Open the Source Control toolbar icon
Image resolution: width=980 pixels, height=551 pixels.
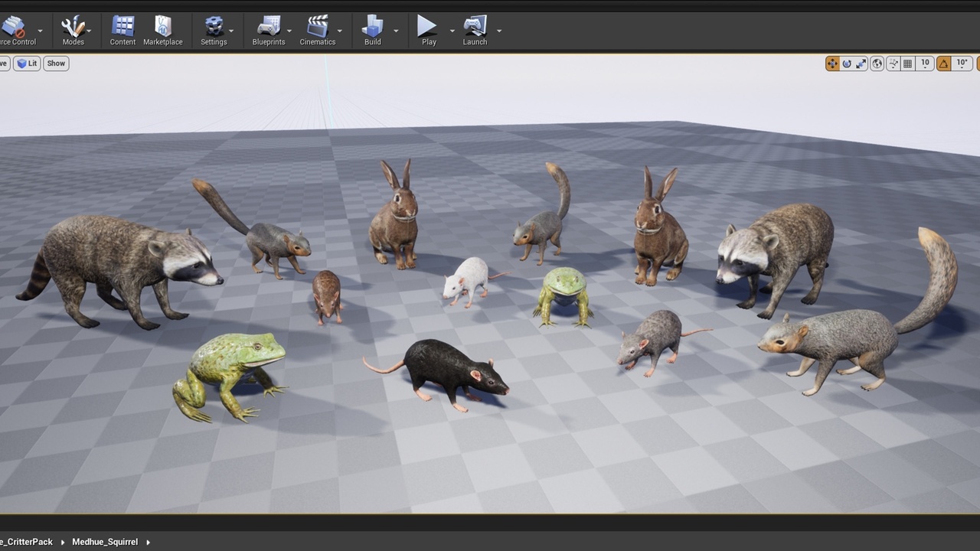pos(13,28)
